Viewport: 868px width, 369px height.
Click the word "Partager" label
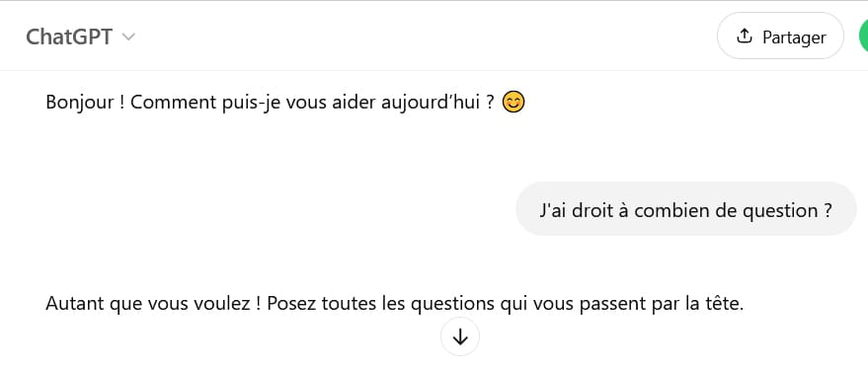click(x=794, y=37)
